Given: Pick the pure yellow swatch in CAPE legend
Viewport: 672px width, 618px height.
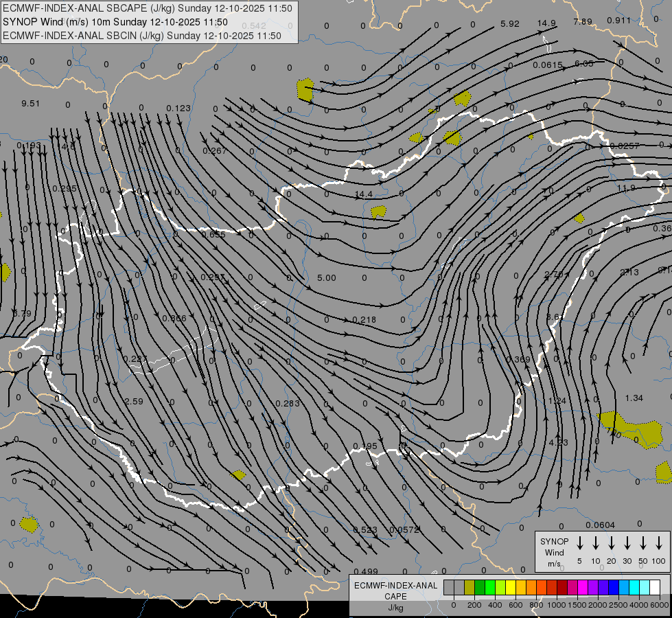Looking at the screenshot, I should click(x=511, y=587).
